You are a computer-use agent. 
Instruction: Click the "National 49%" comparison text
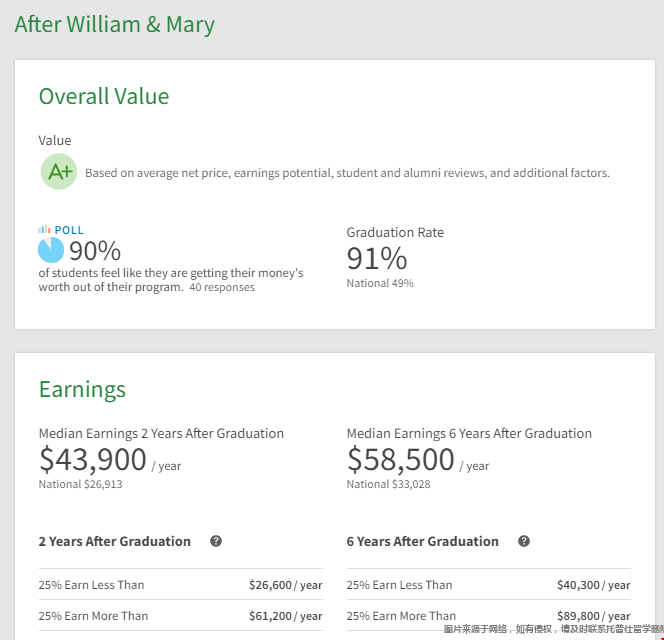tap(380, 283)
